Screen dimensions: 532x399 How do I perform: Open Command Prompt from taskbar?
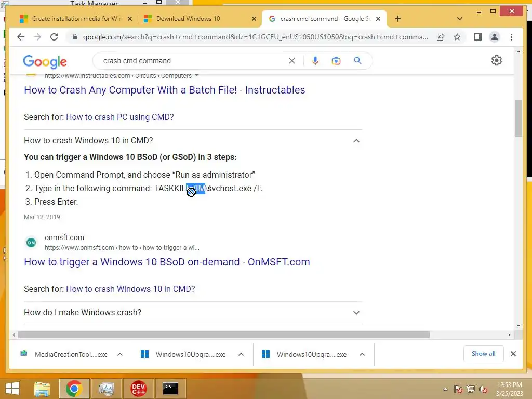[170, 389]
